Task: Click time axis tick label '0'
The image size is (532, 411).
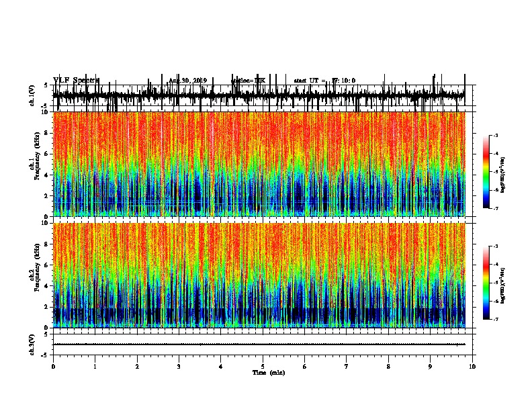Action: (53, 367)
